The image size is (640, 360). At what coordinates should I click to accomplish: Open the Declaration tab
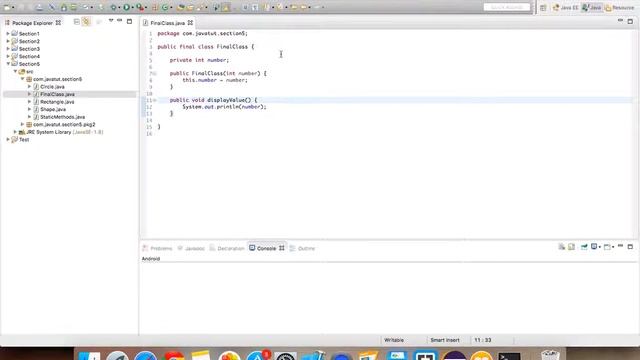point(227,248)
